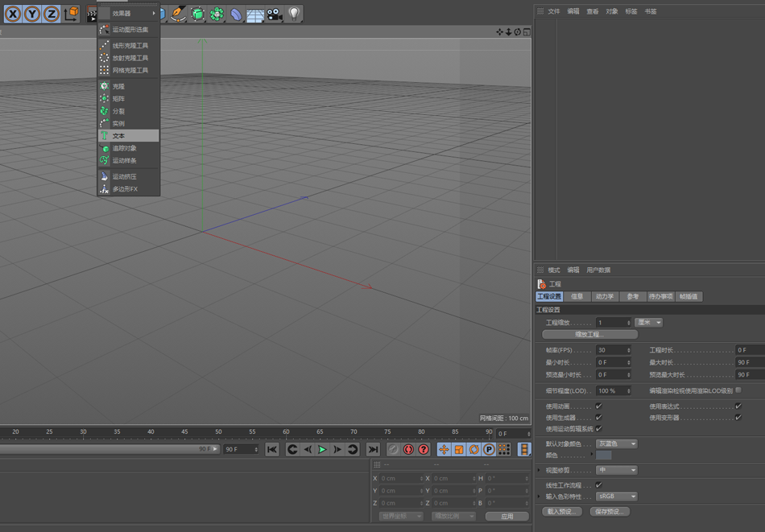This screenshot has width=765, height=532.
Task: Toggle the 线性工作流程 checkbox
Action: coord(598,485)
